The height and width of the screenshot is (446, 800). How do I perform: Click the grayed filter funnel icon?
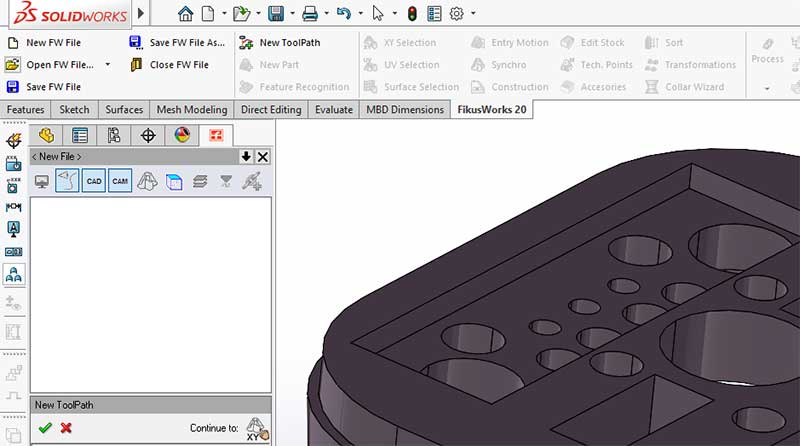point(226,181)
